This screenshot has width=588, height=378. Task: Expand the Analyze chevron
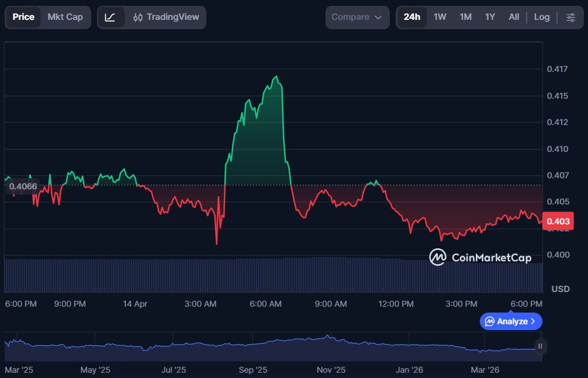532,321
